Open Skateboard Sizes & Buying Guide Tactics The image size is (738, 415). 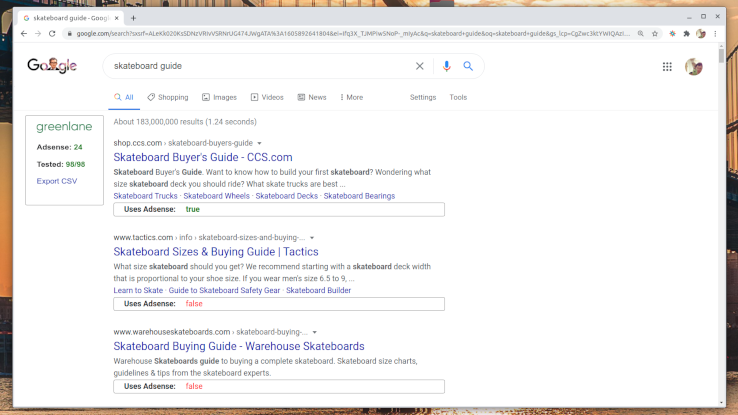coord(216,252)
